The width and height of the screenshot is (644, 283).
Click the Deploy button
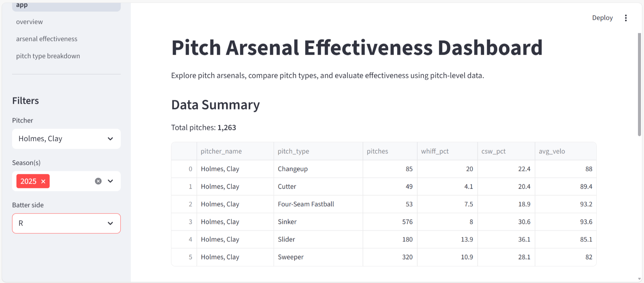pos(602,18)
